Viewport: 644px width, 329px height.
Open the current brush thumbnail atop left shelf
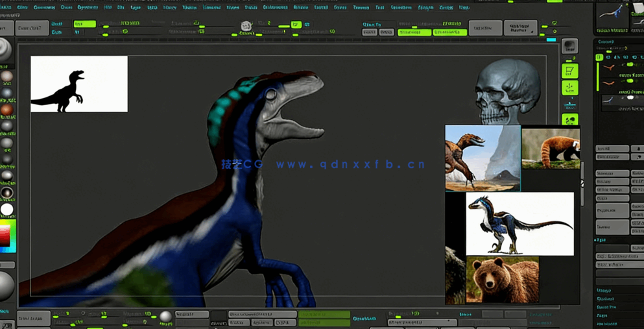coord(6,50)
